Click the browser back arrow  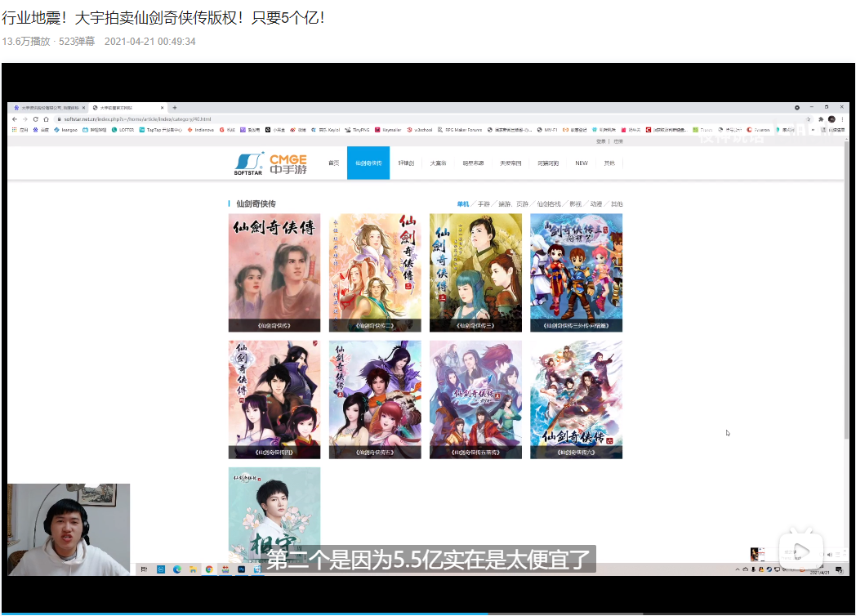[15, 119]
